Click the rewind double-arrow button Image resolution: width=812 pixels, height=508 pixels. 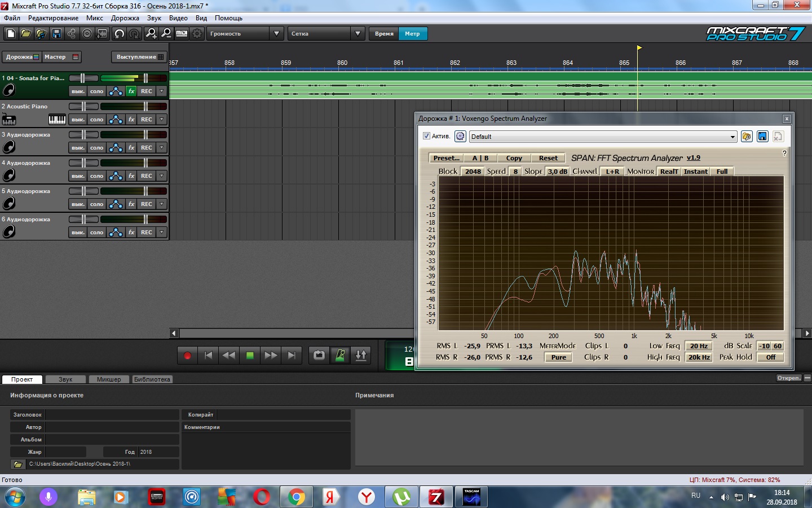pos(229,356)
